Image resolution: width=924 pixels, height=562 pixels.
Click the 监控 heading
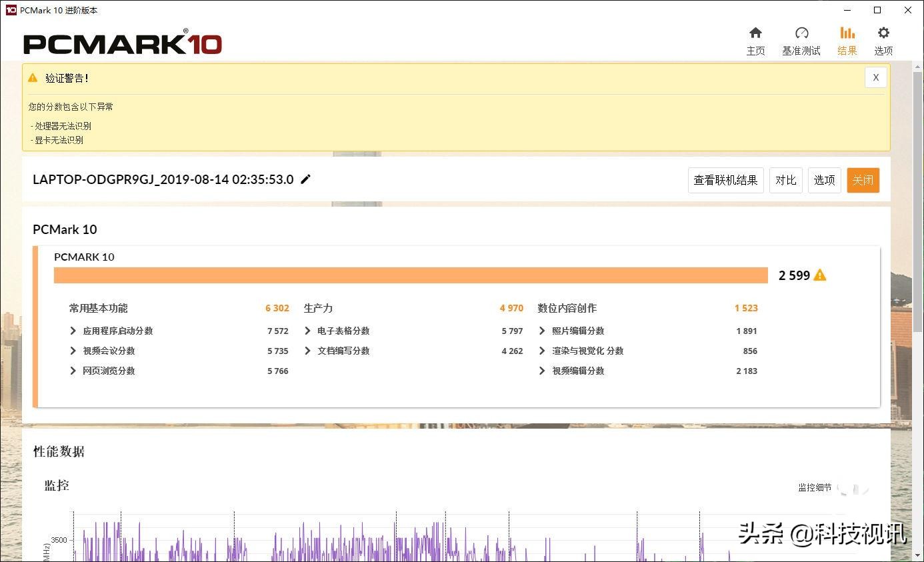coord(57,485)
